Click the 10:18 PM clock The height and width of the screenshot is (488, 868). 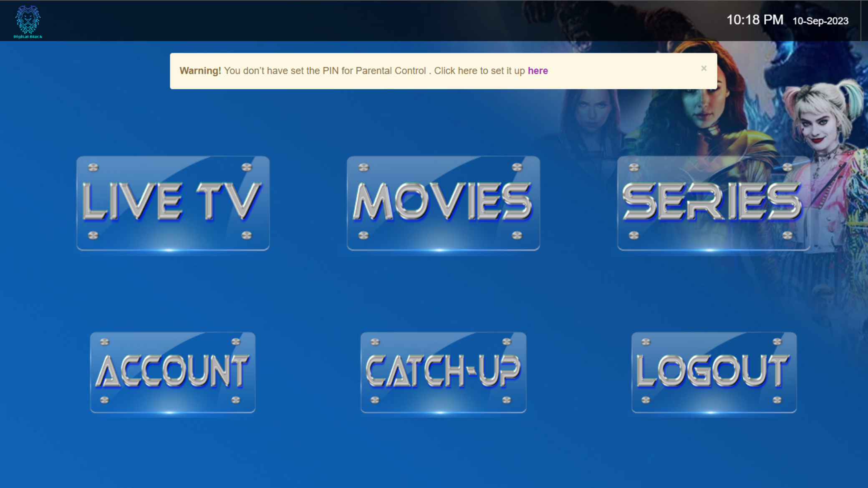[754, 20]
